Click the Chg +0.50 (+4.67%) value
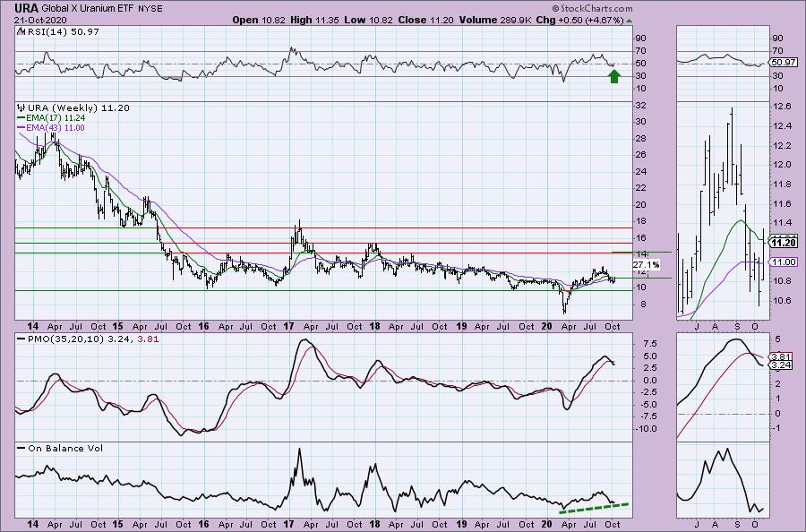 pos(579,20)
